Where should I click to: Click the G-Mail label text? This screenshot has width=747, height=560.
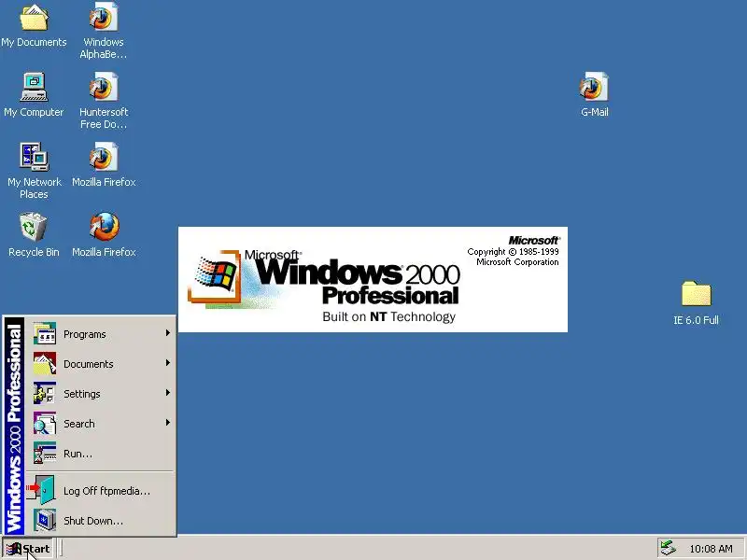point(594,112)
